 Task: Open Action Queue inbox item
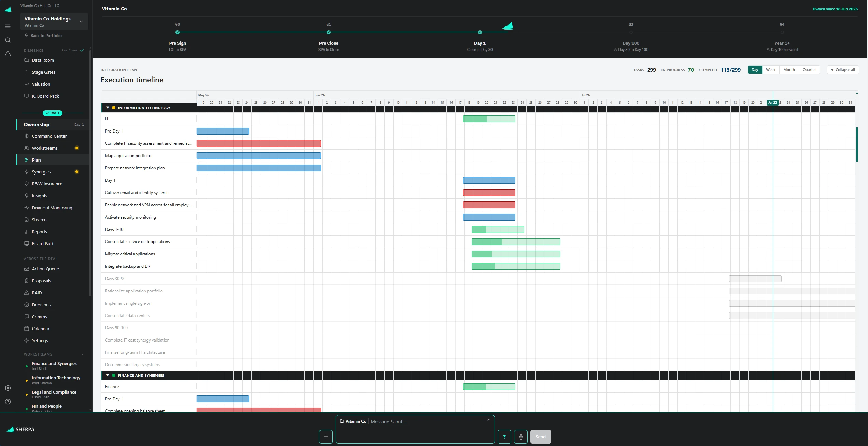pos(53,269)
